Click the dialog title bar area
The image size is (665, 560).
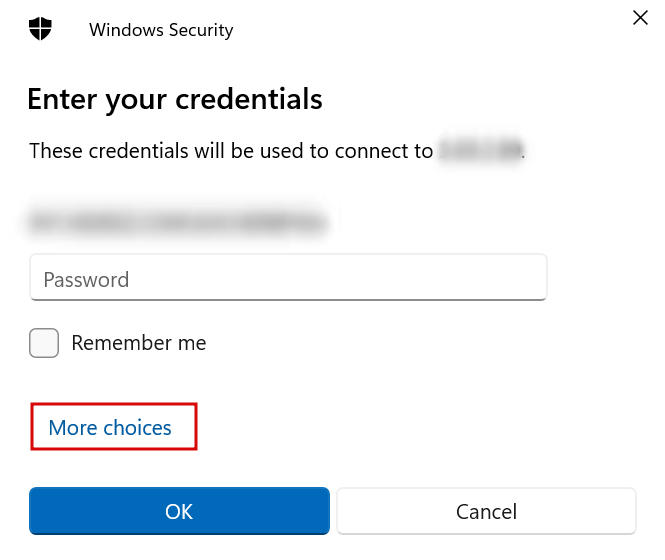point(400,29)
